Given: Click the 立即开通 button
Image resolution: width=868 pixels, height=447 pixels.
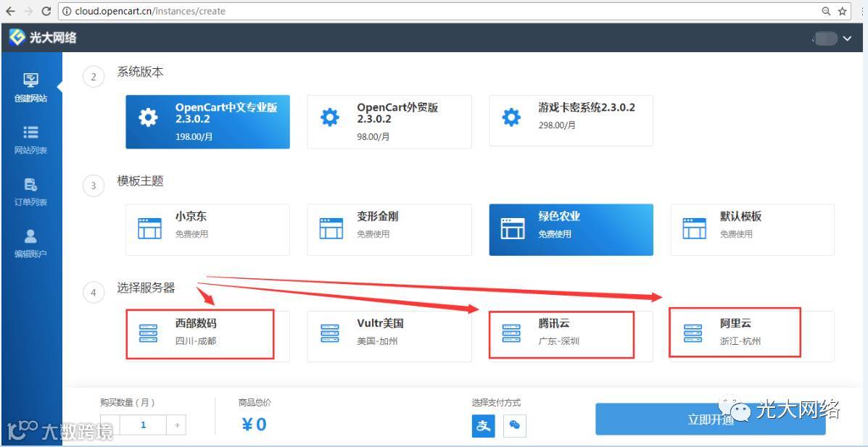Looking at the screenshot, I should click(x=710, y=419).
